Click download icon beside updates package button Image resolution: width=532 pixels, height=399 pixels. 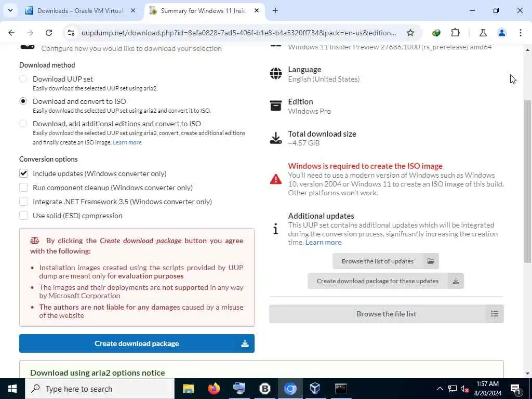(456, 281)
